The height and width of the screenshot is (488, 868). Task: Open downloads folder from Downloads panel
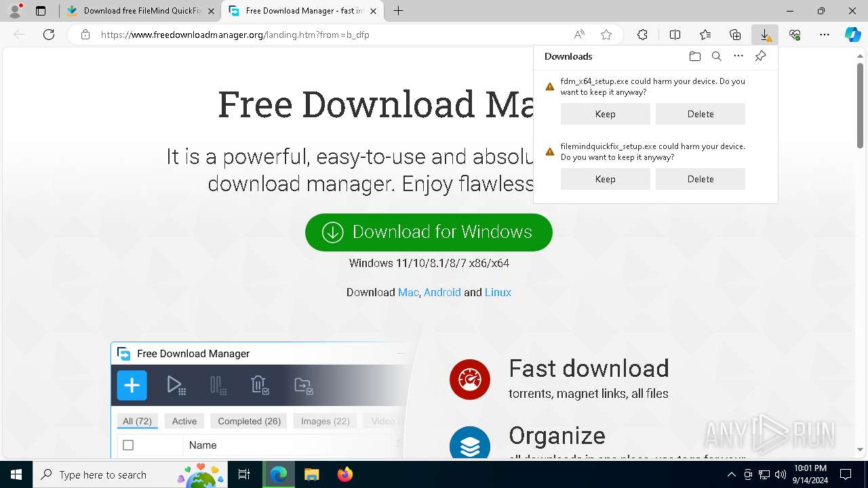pyautogui.click(x=694, y=56)
